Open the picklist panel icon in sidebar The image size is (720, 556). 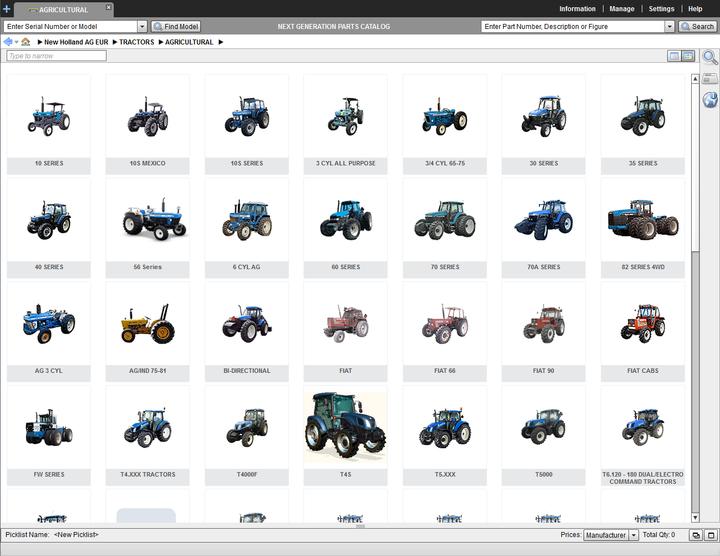710,79
